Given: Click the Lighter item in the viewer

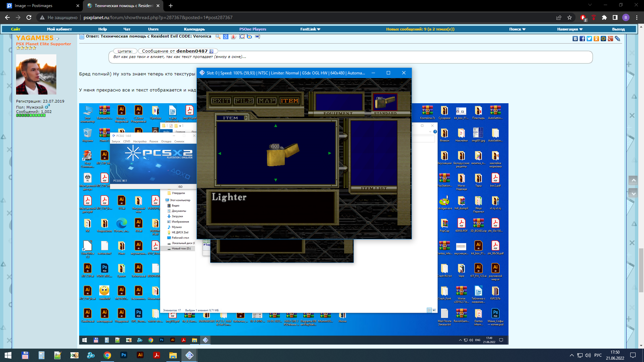Looking at the screenshot, I should point(282,154).
